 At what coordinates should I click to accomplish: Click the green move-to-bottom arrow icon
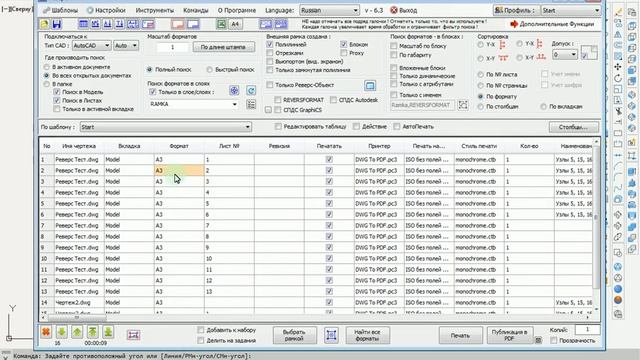point(108,332)
